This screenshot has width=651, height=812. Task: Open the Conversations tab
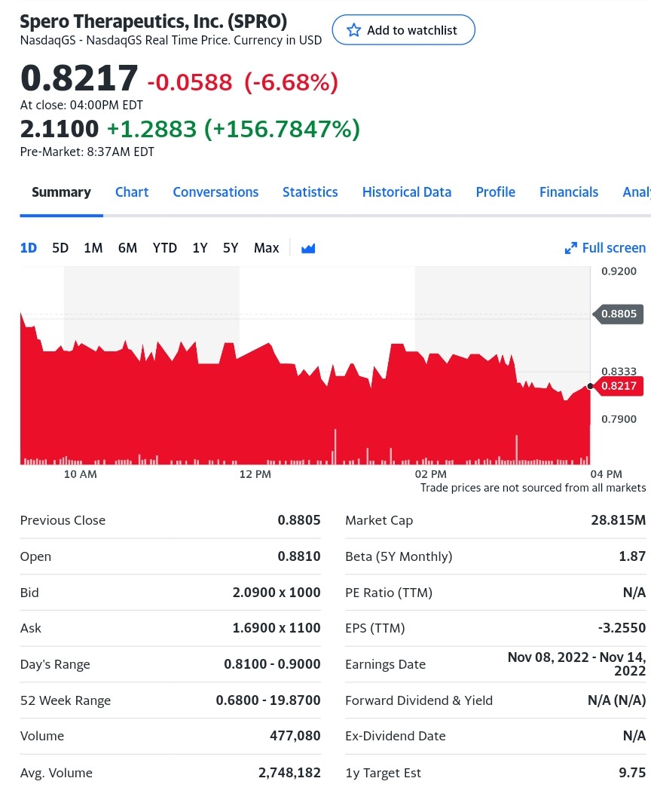click(x=215, y=192)
